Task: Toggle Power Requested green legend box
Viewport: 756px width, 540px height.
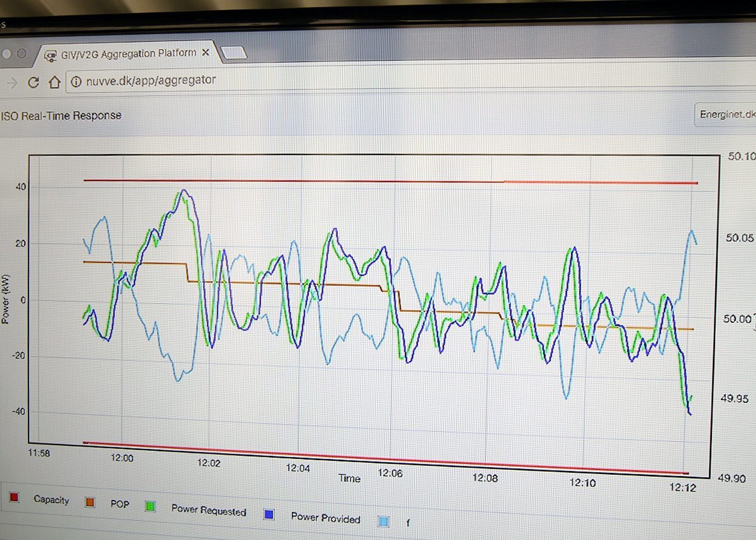Action: click(150, 506)
